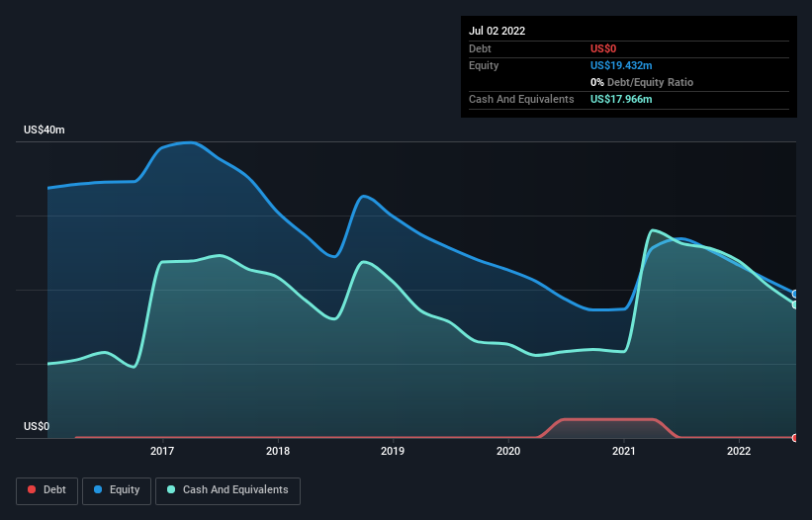Click the Debt row label in tooltip
Viewport: 812px width, 520px height.
pyautogui.click(x=480, y=48)
